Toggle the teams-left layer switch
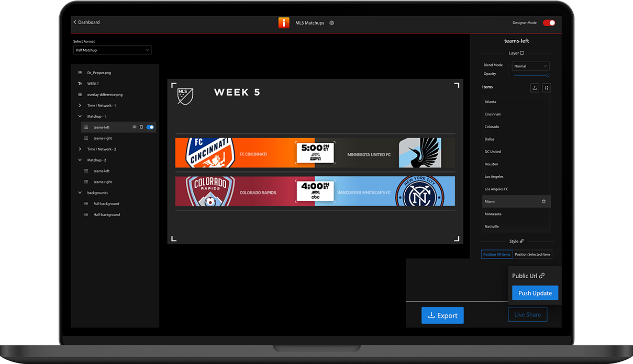The height and width of the screenshot is (364, 633). pyautogui.click(x=150, y=127)
